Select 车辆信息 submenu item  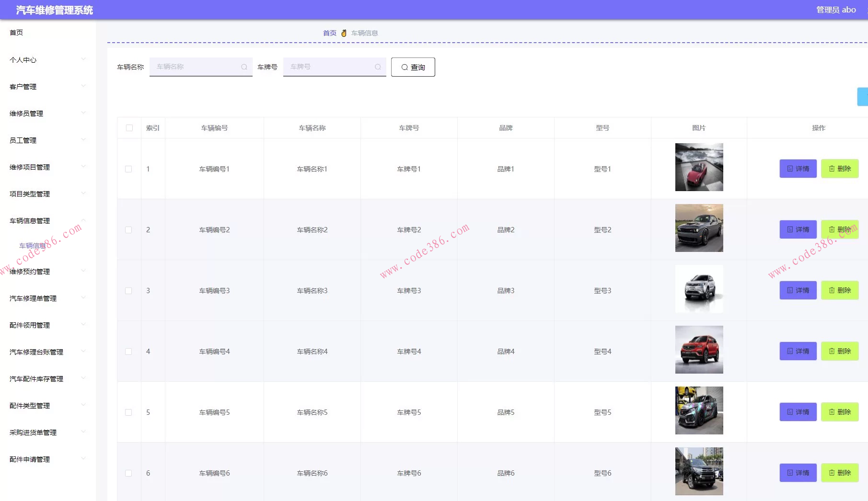coord(32,246)
